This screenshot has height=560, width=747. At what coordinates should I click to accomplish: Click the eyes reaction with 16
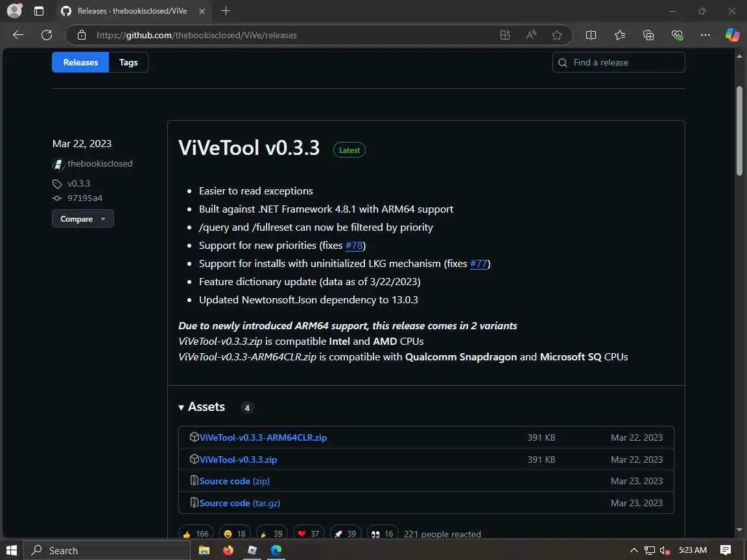click(383, 533)
